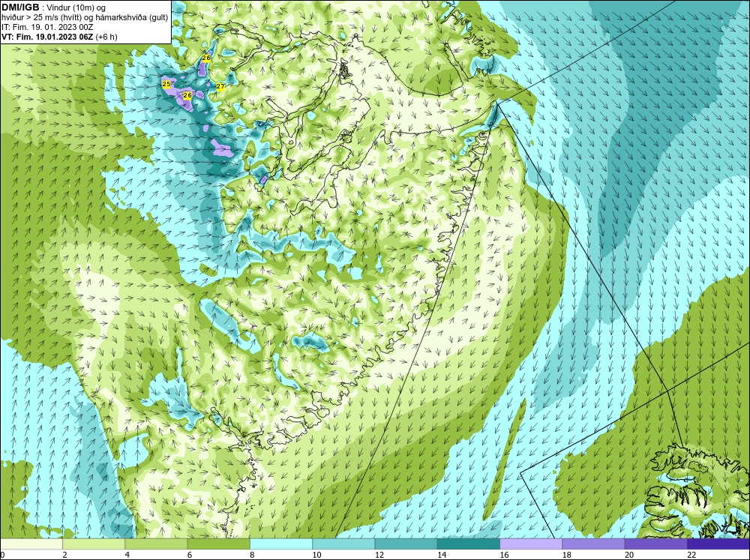Click the pale cream 0–2 m/s legend swatch

pyautogui.click(x=31, y=544)
